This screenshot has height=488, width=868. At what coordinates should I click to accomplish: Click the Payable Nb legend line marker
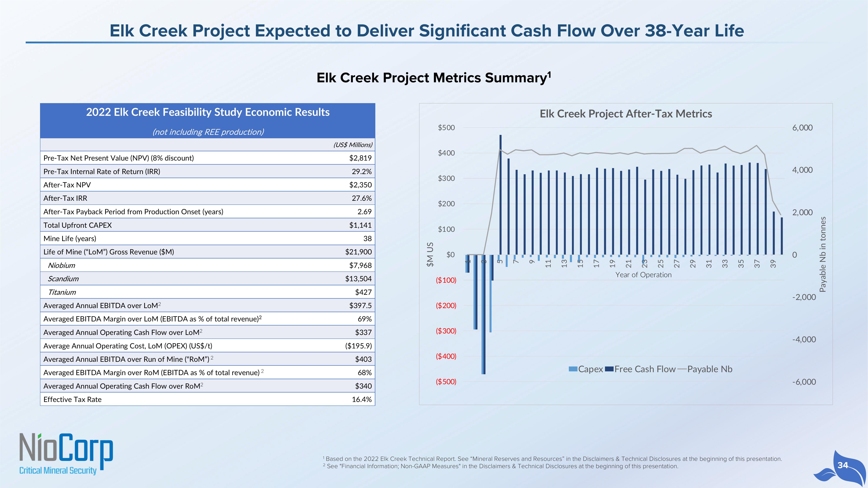pos(682,369)
